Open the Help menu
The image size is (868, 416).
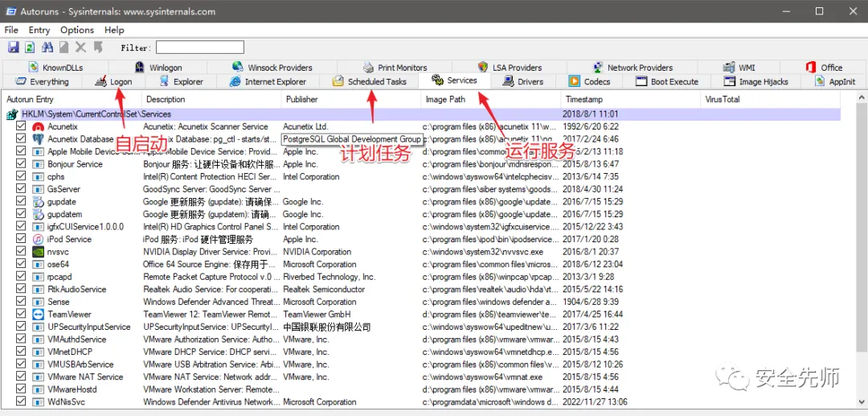[114, 30]
